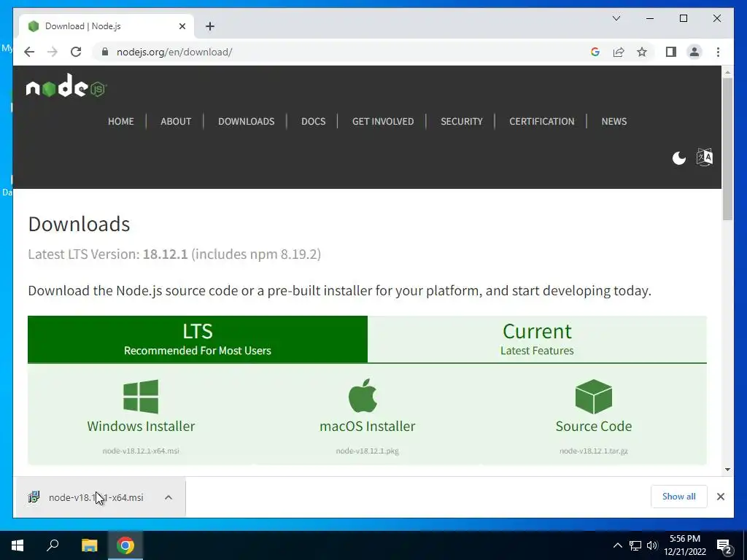Screen dimensions: 747x560
Task: Open the Chrome side panel icon
Action: 671,52
